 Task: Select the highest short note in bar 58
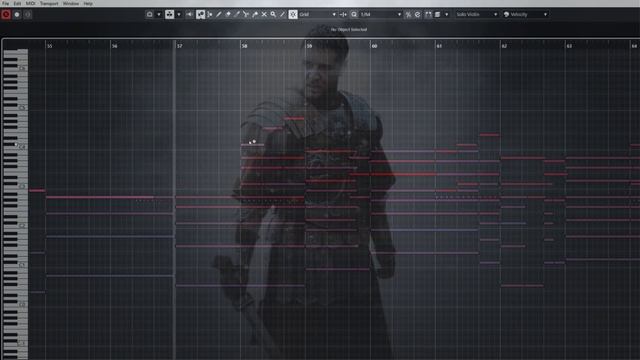point(294,118)
